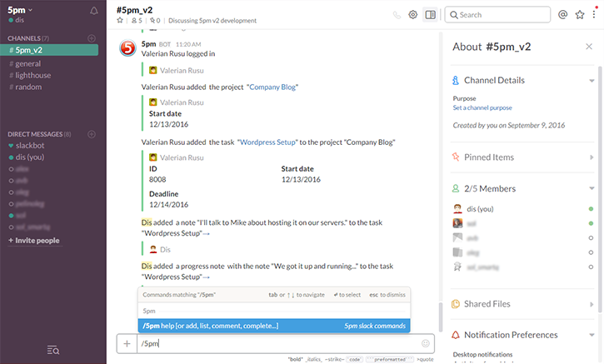The height and width of the screenshot is (364, 604).
Task: Open dis (you) direct message
Action: point(30,157)
